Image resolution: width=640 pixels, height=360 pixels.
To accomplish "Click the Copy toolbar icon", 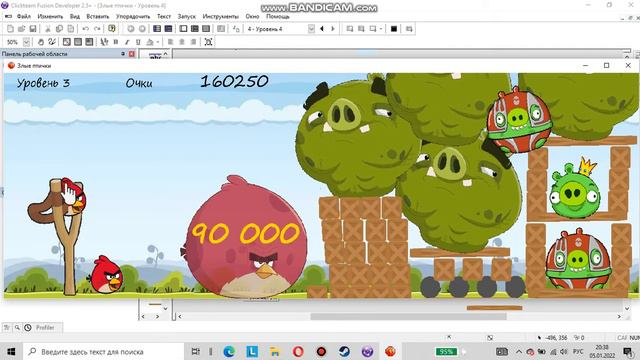I will [59, 29].
